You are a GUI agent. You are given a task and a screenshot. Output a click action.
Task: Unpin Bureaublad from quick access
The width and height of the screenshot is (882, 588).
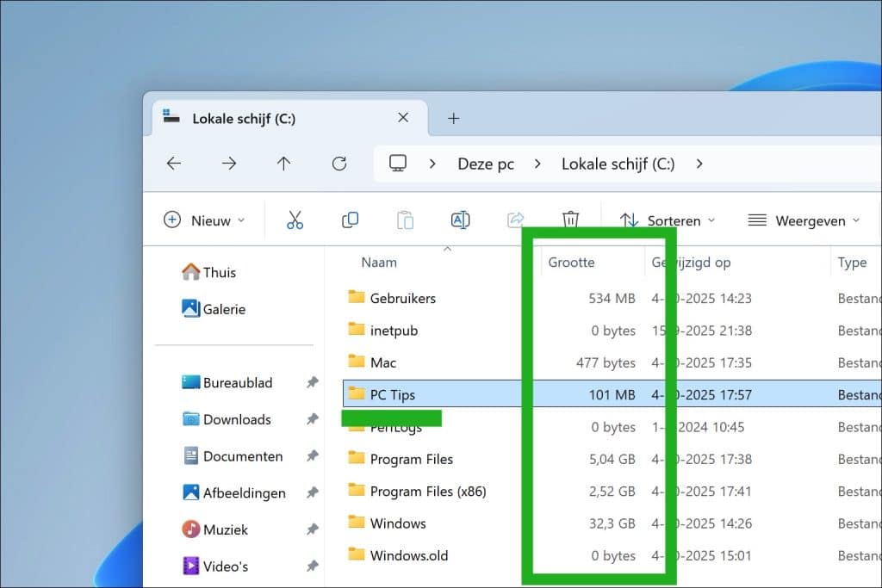pyautogui.click(x=312, y=383)
